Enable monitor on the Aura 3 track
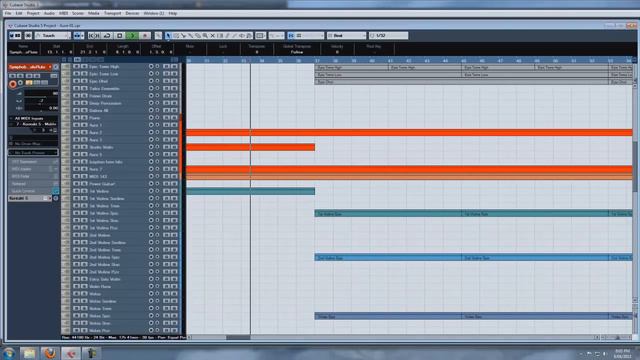The height and width of the screenshot is (360, 640). (158, 140)
